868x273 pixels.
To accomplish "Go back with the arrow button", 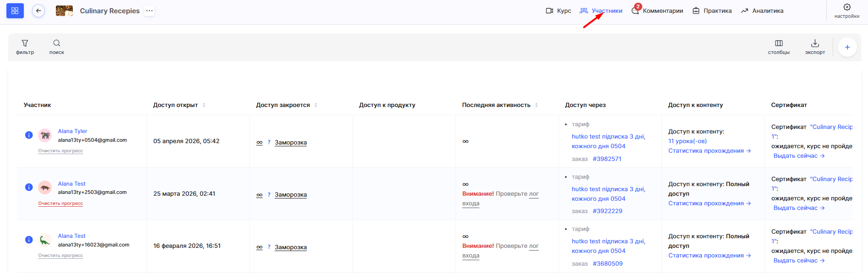I will tap(38, 11).
